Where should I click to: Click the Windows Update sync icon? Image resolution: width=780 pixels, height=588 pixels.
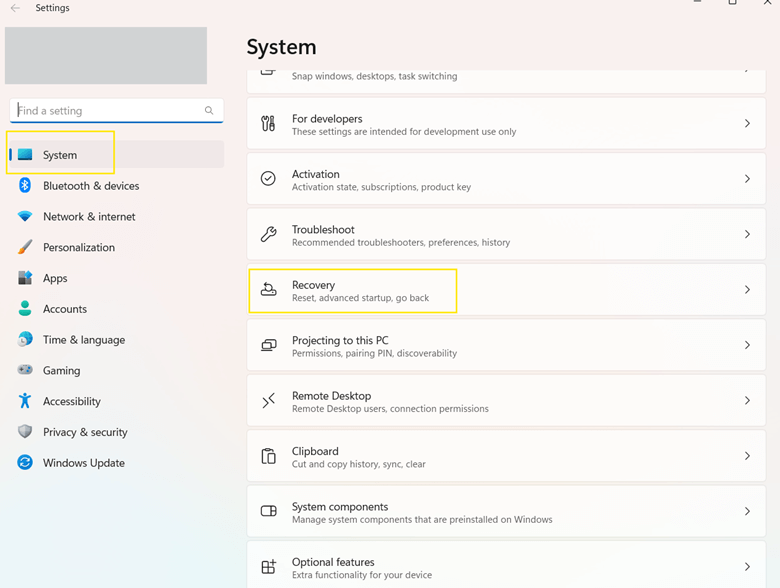point(25,462)
